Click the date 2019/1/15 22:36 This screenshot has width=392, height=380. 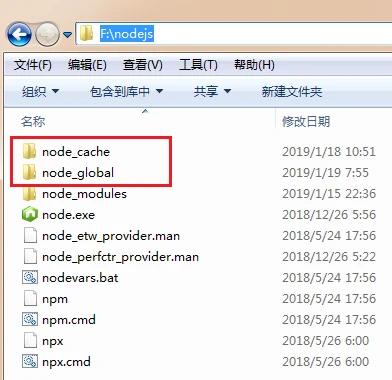pyautogui.click(x=329, y=194)
